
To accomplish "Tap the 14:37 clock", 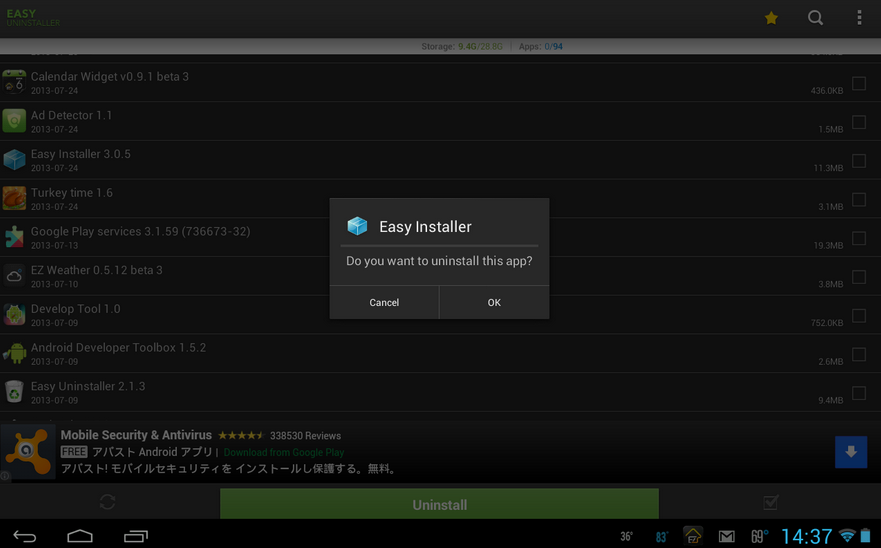I will [806, 536].
